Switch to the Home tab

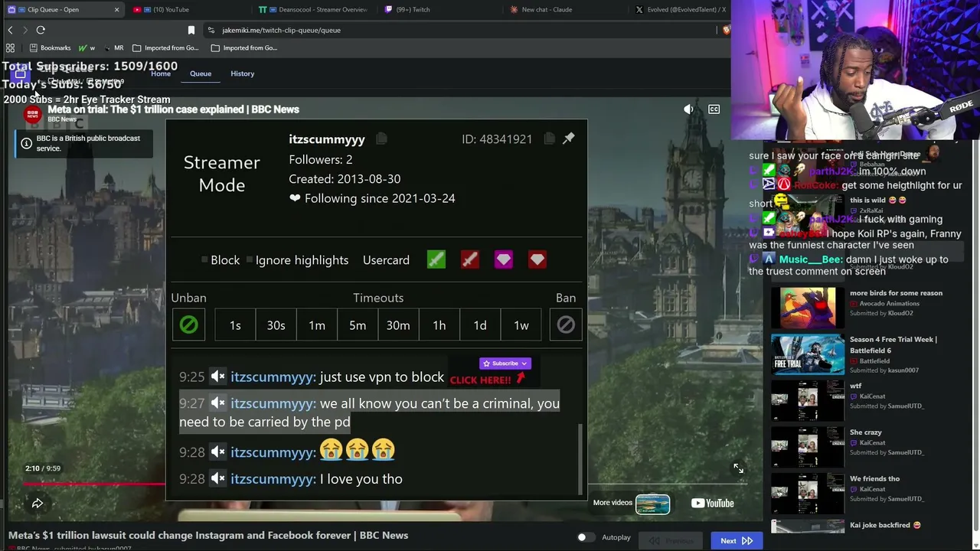pyautogui.click(x=161, y=73)
